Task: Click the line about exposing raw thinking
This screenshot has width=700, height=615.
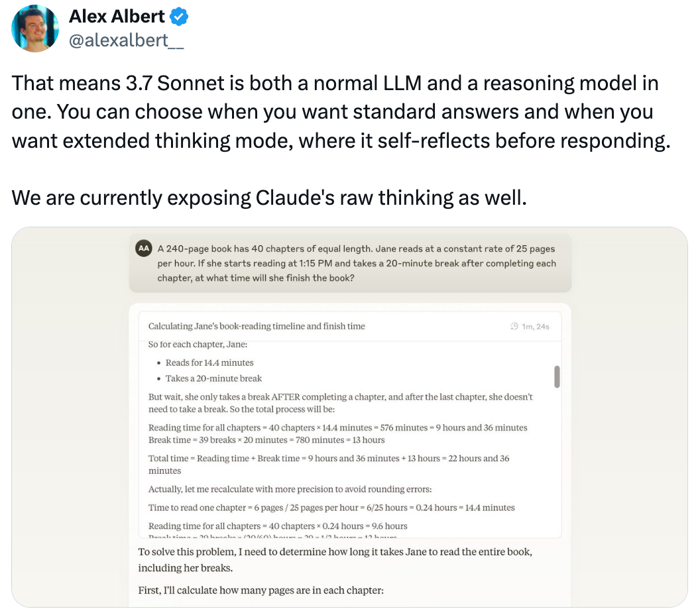Action: click(x=269, y=197)
